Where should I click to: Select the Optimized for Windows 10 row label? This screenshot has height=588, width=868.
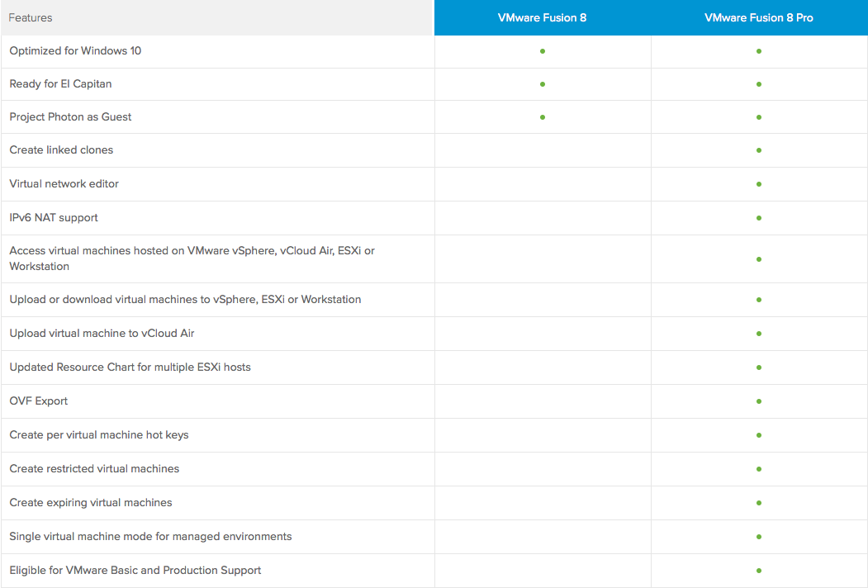(75, 51)
